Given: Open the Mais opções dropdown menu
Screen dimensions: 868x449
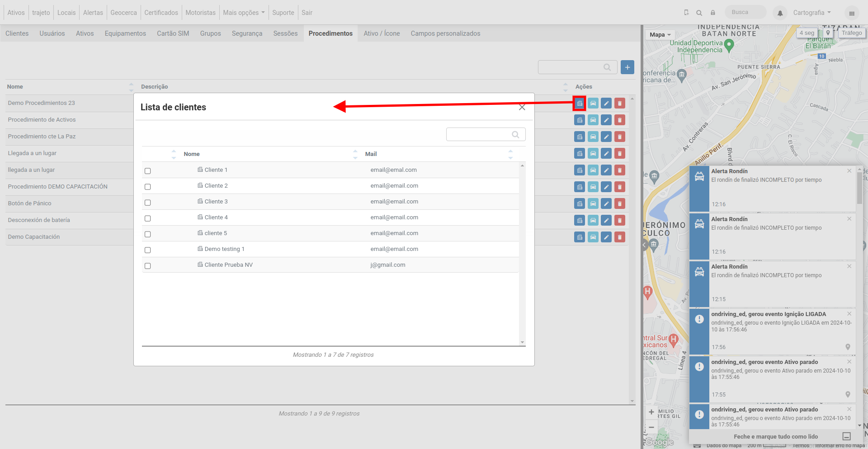Looking at the screenshot, I should tap(244, 13).
